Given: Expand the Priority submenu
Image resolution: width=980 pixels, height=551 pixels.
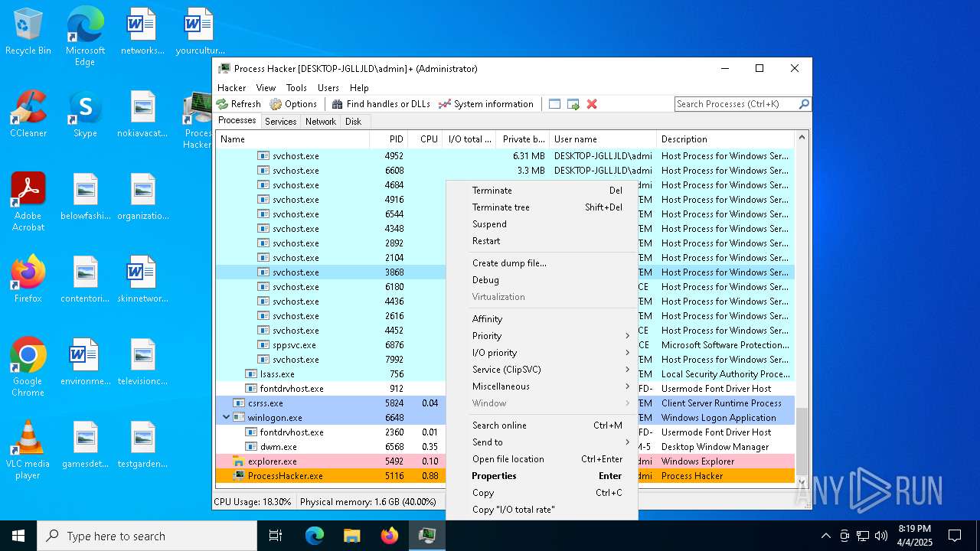Looking at the screenshot, I should click(551, 336).
